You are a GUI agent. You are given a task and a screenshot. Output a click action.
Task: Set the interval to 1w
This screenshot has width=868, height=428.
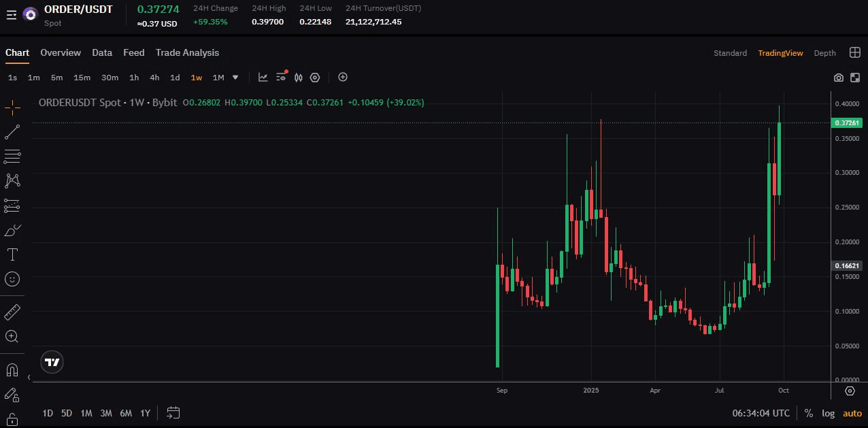click(x=196, y=78)
